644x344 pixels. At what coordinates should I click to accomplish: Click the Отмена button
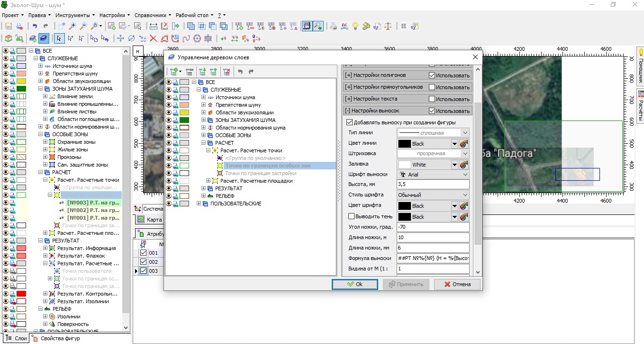pos(457,284)
